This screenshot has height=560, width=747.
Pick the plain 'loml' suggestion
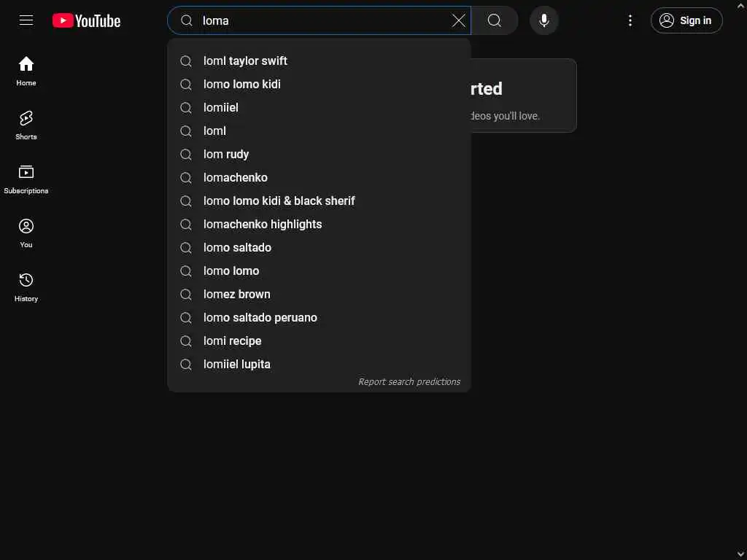point(320,131)
